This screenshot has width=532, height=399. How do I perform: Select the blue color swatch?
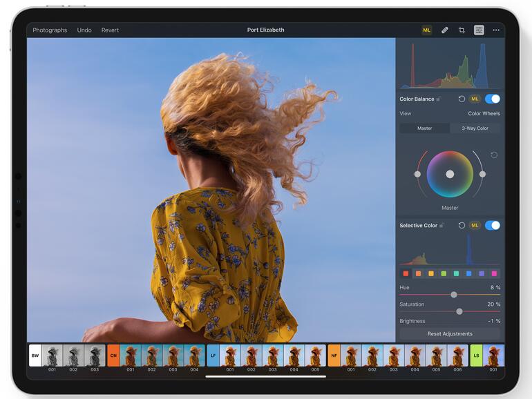pyautogui.click(x=469, y=273)
